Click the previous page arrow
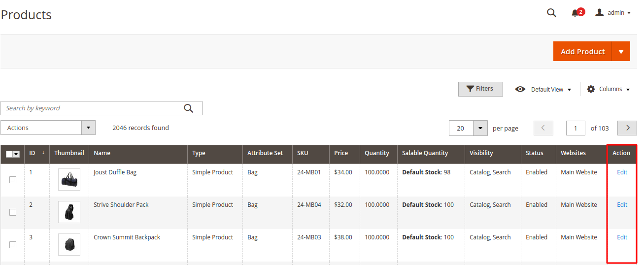Image resolution: width=644 pixels, height=265 pixels. (543, 128)
